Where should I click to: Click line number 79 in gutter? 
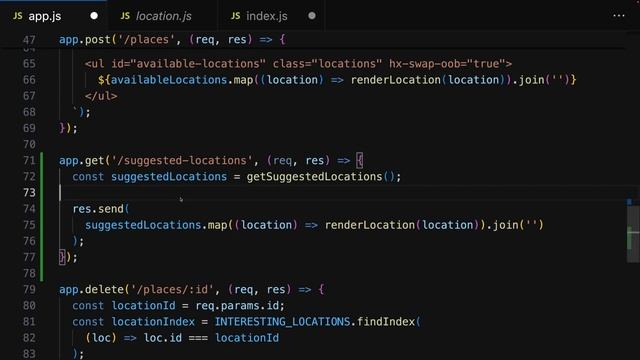click(29, 289)
